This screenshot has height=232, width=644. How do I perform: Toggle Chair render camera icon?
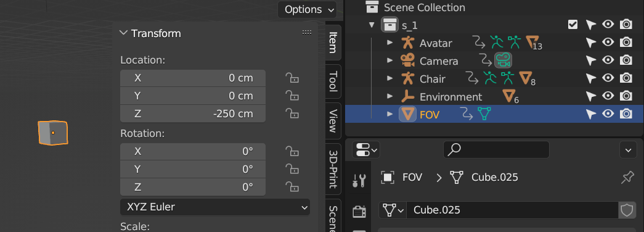tap(626, 78)
